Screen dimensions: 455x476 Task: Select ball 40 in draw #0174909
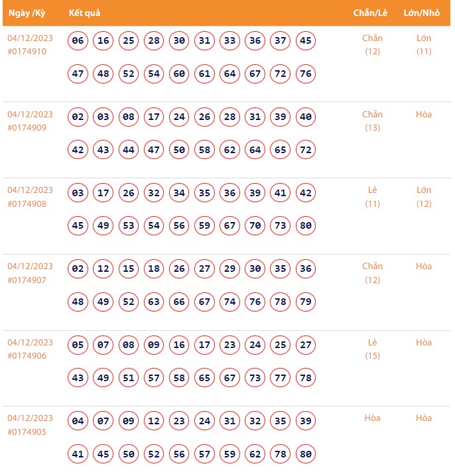306,117
